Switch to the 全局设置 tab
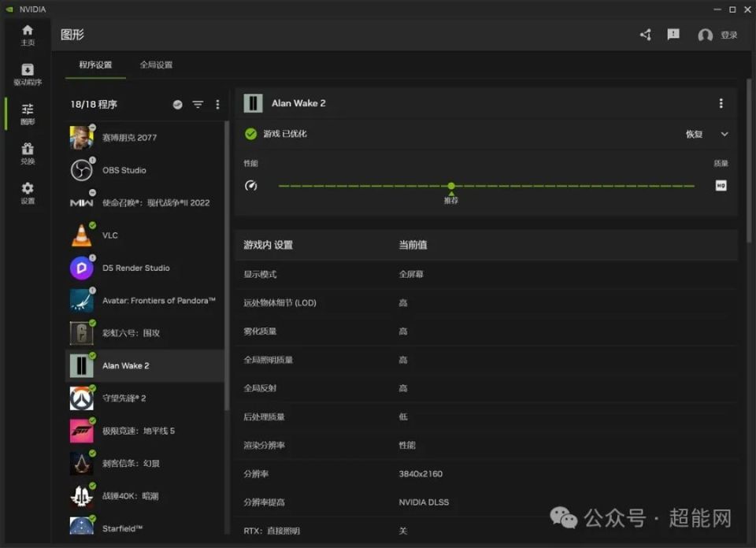 coord(157,66)
